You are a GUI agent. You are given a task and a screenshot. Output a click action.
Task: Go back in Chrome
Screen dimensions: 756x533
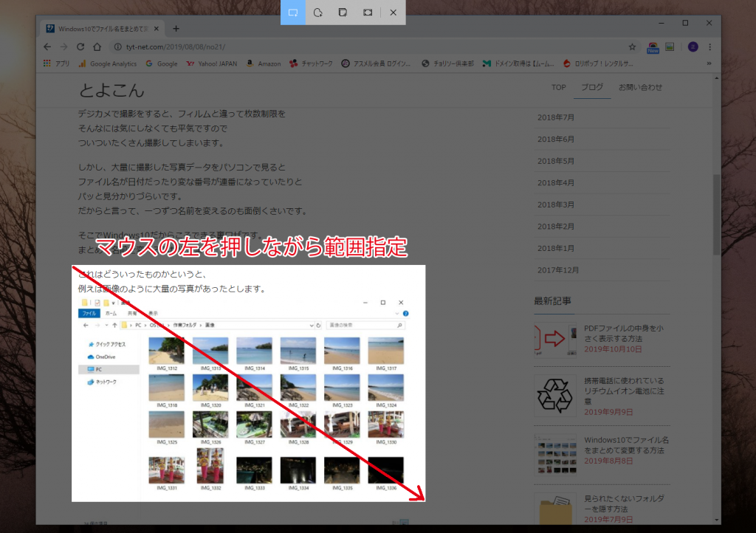47,47
